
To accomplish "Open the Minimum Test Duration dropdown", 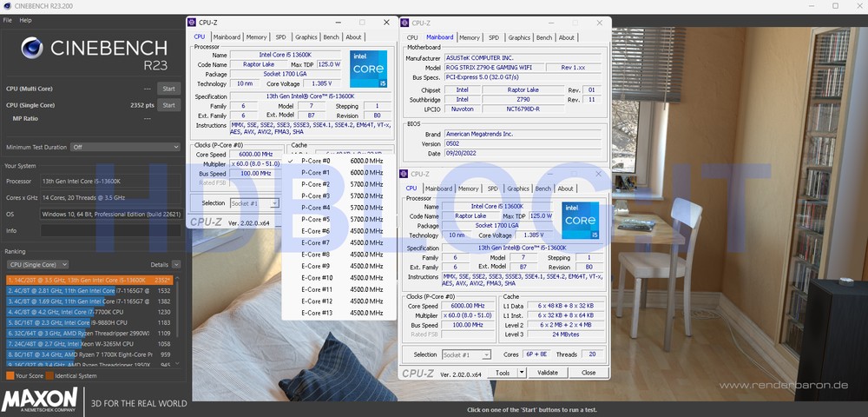I will pyautogui.click(x=125, y=147).
